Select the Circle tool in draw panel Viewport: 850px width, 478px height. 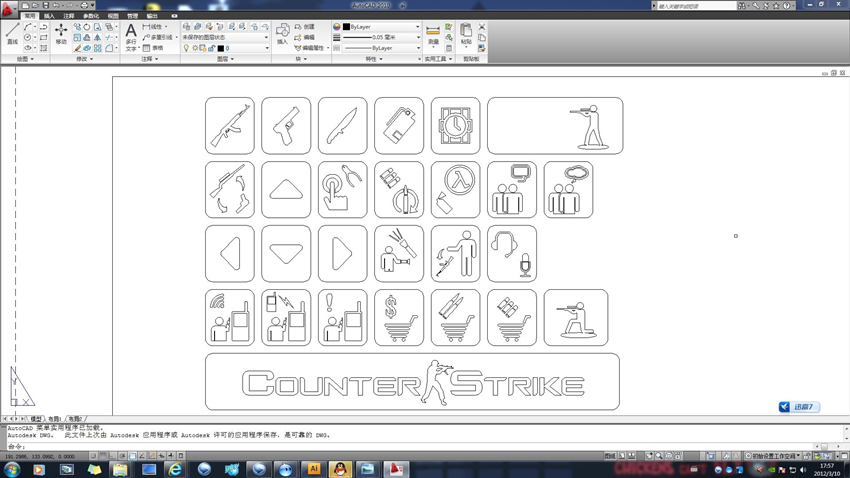28,37
